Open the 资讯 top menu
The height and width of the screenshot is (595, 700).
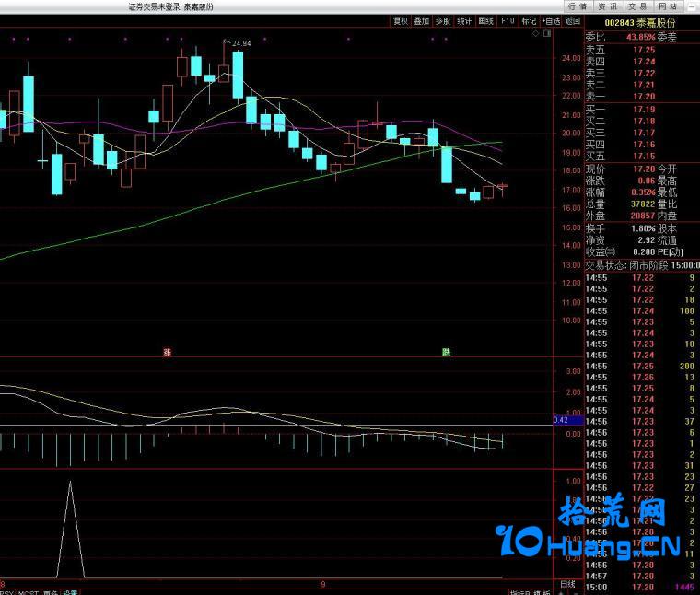coord(608,6)
